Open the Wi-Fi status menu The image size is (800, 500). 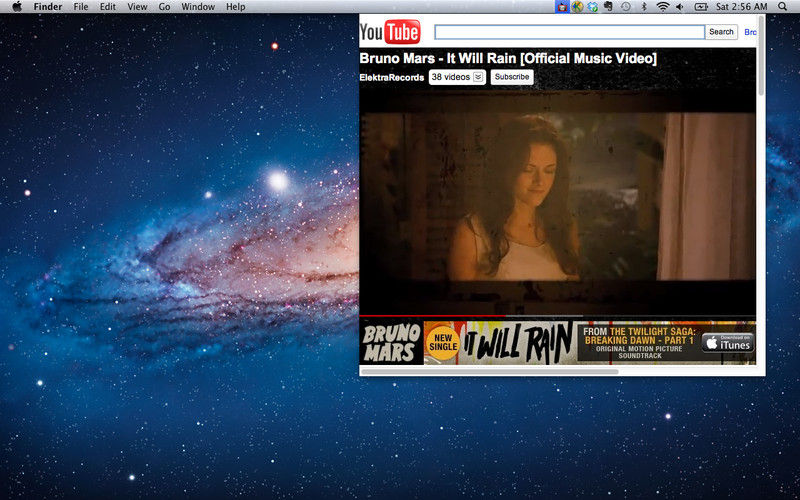663,7
